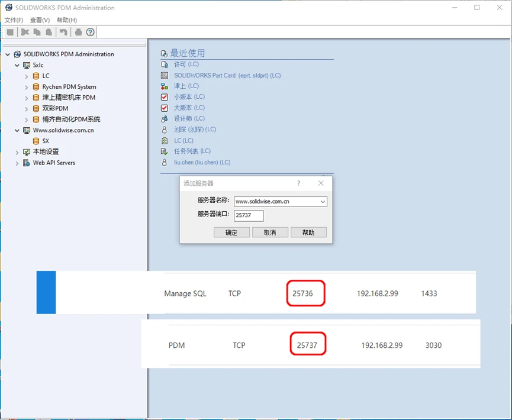Click the Part Card data card icon

click(x=165, y=75)
